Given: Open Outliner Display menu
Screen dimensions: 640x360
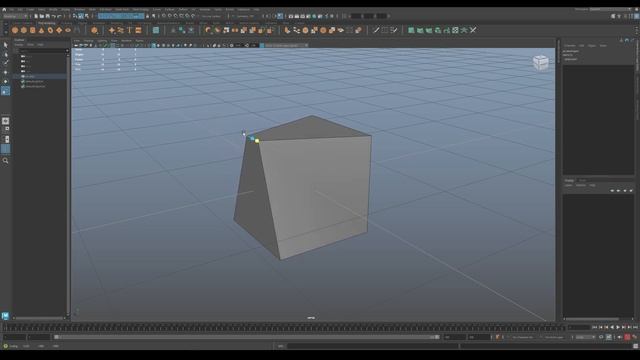Looking at the screenshot, I should tap(19, 44).
